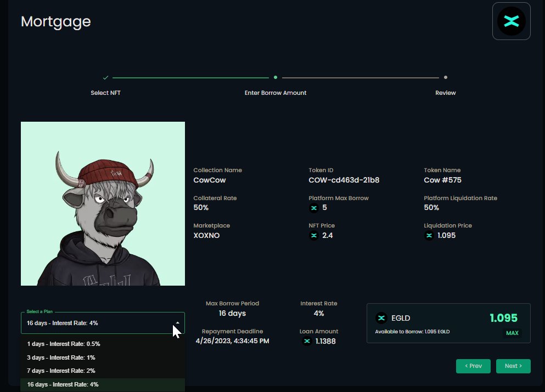Click Platform Liquidation Rate value 50%
This screenshot has width=545, height=392.
point(431,208)
